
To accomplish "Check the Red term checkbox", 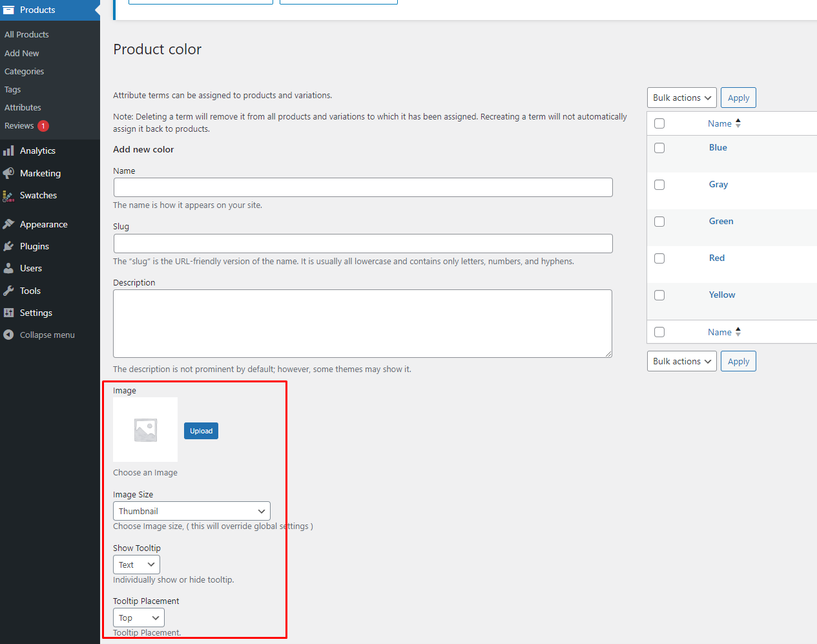I will click(659, 258).
